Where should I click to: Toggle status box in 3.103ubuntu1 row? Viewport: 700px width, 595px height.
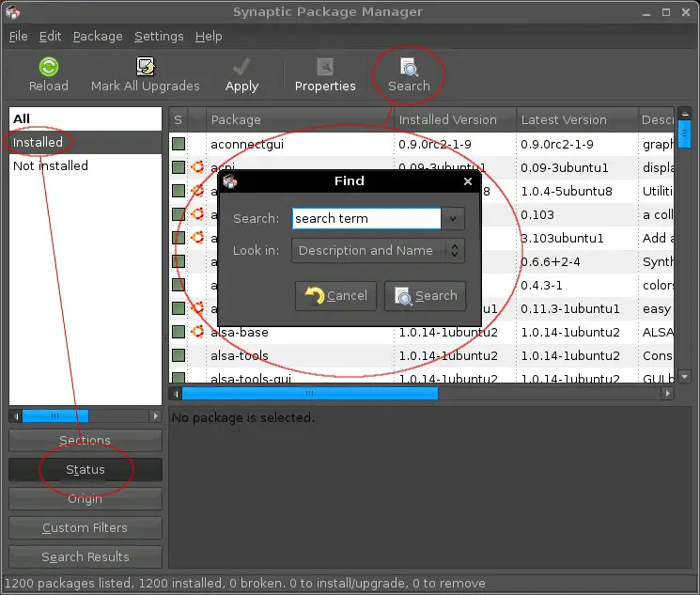point(179,238)
